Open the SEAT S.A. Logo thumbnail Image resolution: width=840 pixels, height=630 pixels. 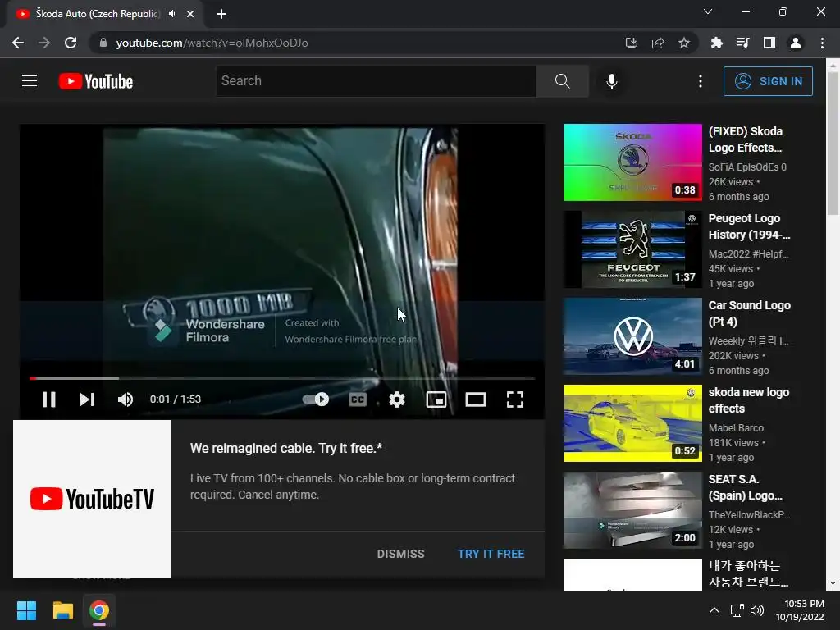click(632, 510)
